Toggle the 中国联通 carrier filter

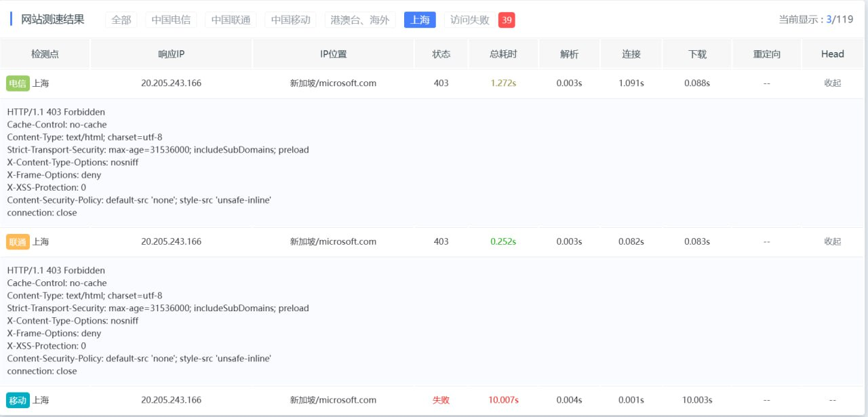(231, 20)
